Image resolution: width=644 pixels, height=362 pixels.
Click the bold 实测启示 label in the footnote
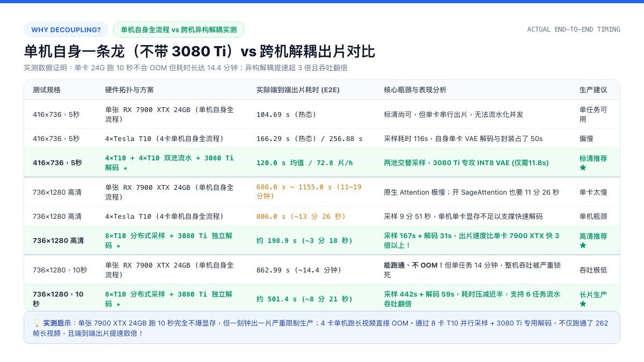57,323
